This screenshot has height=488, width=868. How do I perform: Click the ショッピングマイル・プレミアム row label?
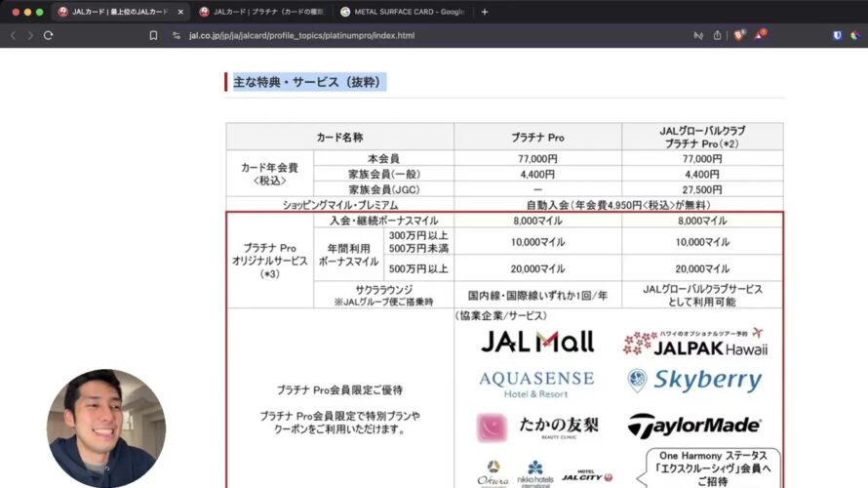340,205
